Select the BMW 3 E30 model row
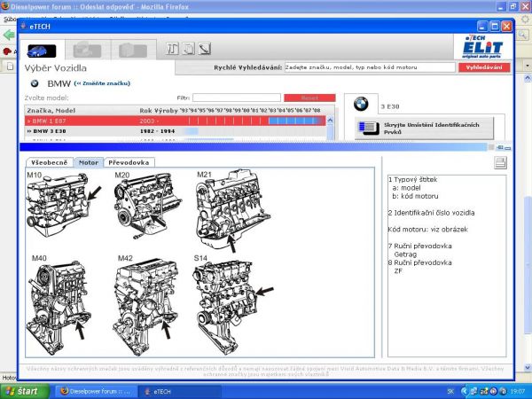Image resolution: width=532 pixels, height=399 pixels. [175, 131]
